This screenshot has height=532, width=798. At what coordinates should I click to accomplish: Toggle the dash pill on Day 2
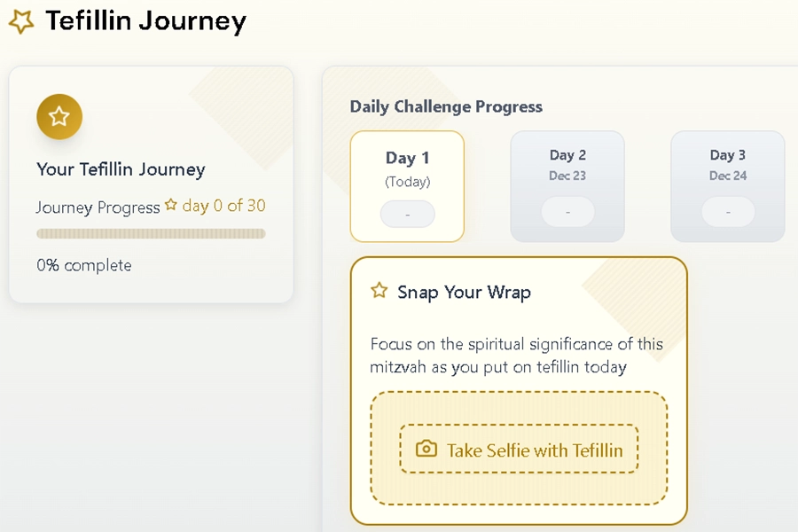pyautogui.click(x=567, y=213)
